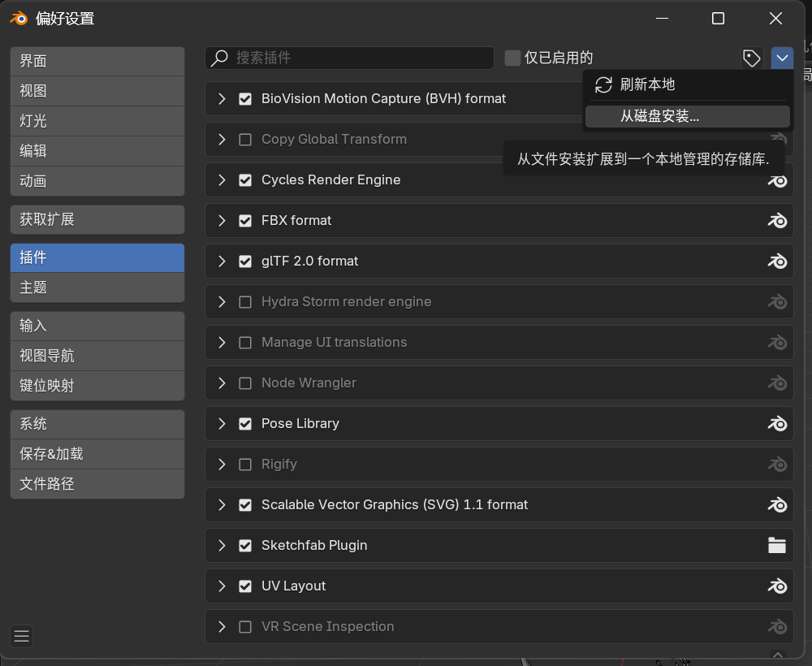Screen dimensions: 812x666
Task: Click the refresh icon beside 刷新本地
Action: [x=603, y=84]
